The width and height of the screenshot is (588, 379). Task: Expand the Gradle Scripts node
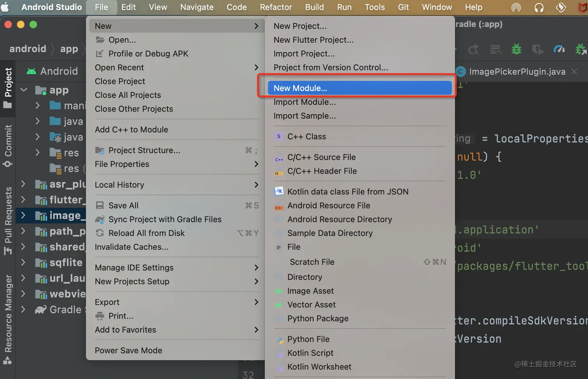(x=23, y=309)
